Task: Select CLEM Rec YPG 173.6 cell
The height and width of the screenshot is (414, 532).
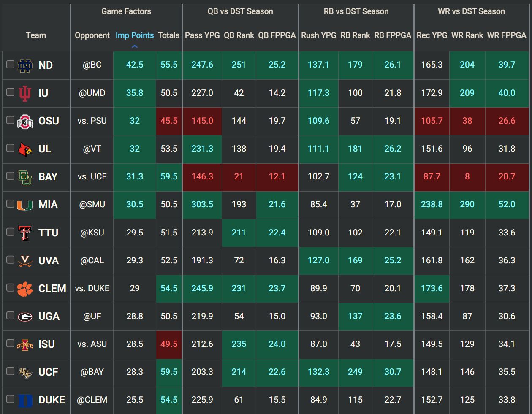Action: [x=432, y=289]
